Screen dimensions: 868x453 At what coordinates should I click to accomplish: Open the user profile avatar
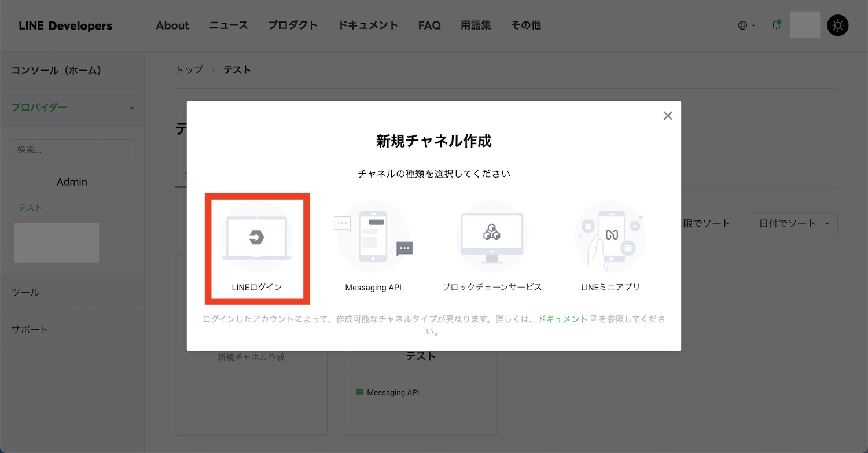click(x=805, y=25)
